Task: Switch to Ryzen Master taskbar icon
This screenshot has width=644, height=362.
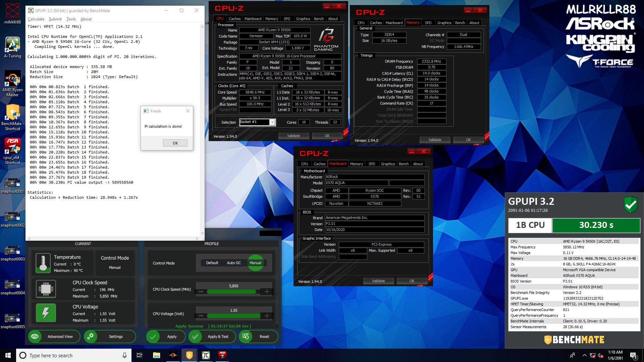Action: 173,355
